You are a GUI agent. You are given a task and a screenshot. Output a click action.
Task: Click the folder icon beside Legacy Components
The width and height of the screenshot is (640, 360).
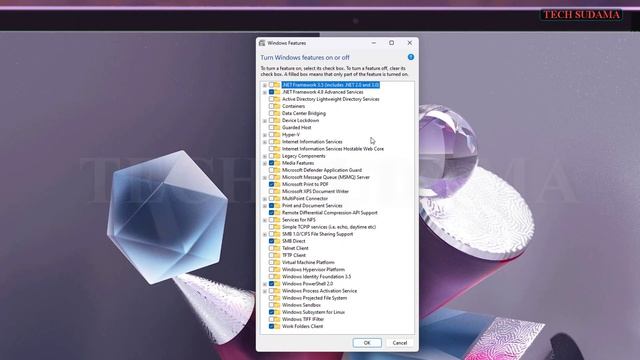277,156
